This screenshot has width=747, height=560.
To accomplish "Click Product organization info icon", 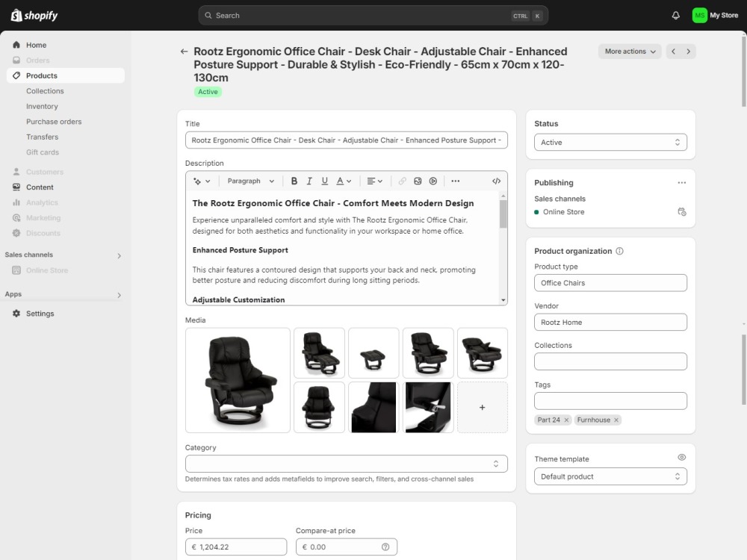I will point(619,251).
